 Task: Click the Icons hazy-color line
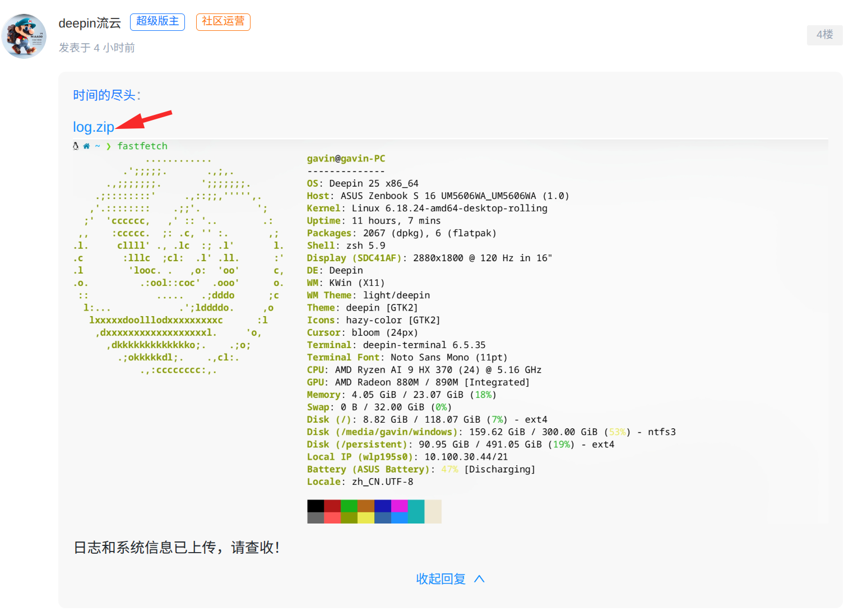373,320
